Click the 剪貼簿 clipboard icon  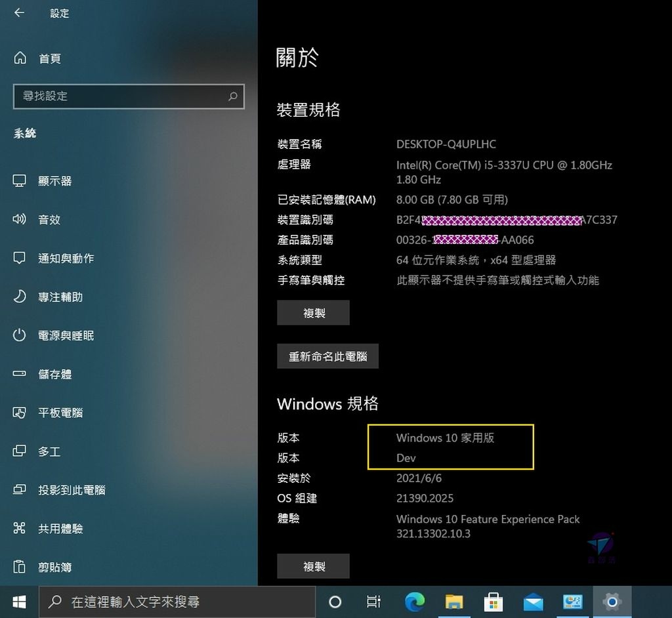point(19,567)
